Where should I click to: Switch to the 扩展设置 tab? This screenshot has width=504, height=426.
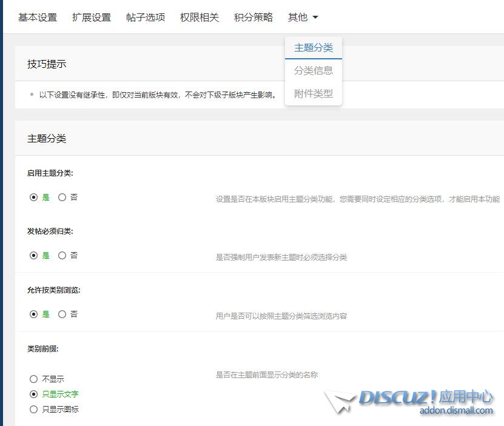pyautogui.click(x=92, y=18)
